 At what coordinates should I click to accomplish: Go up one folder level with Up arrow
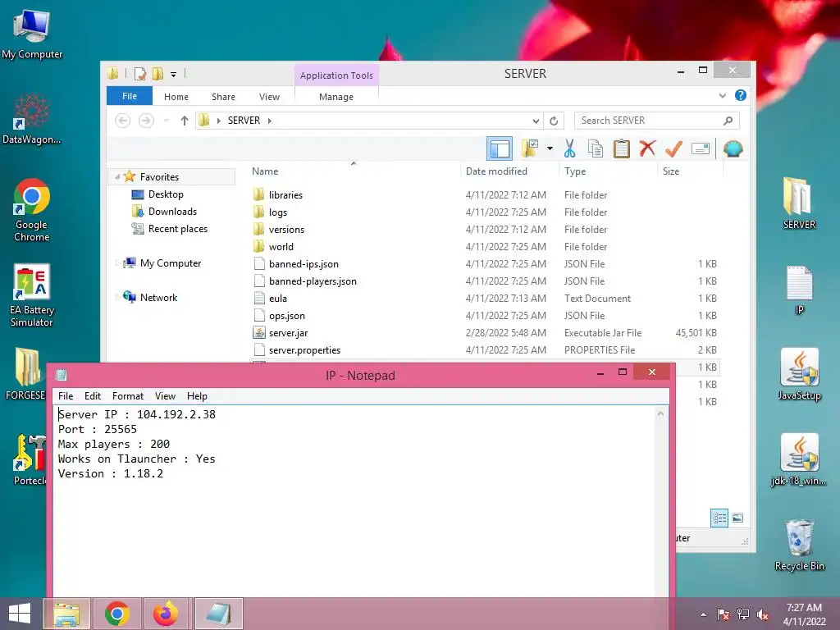click(185, 121)
